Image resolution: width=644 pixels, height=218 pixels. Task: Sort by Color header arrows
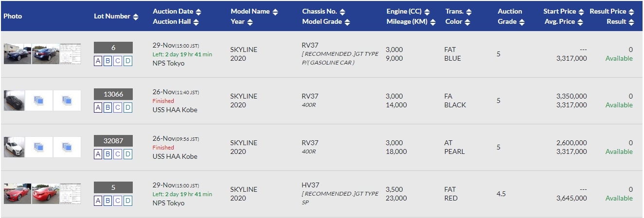(467, 22)
